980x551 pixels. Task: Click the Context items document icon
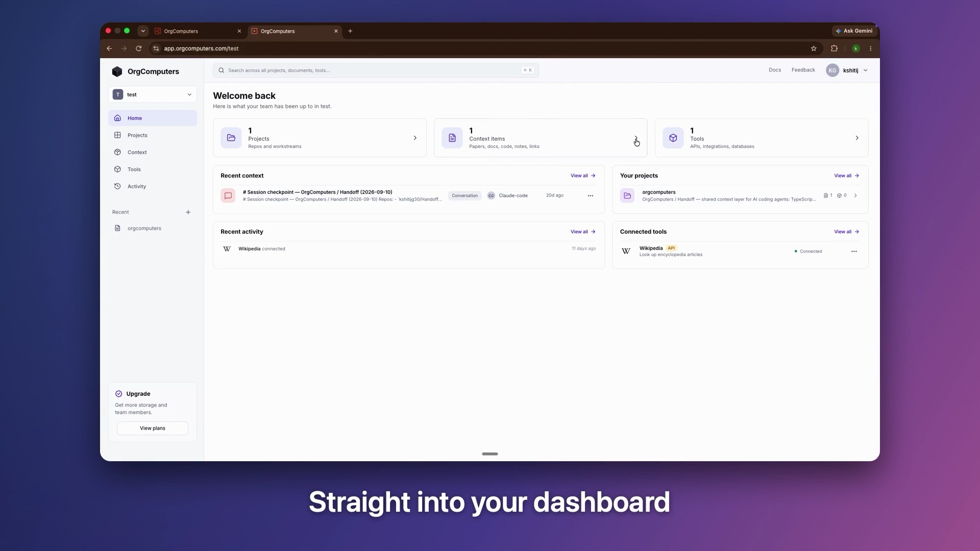(x=452, y=138)
